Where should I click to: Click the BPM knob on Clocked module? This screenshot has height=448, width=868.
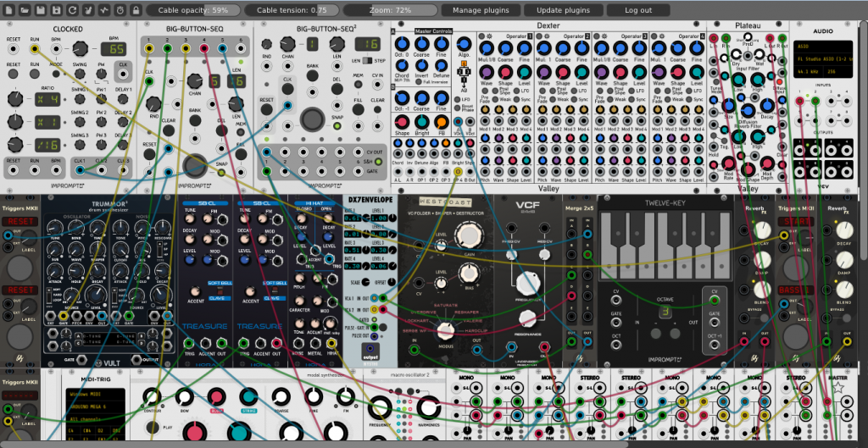(81, 48)
